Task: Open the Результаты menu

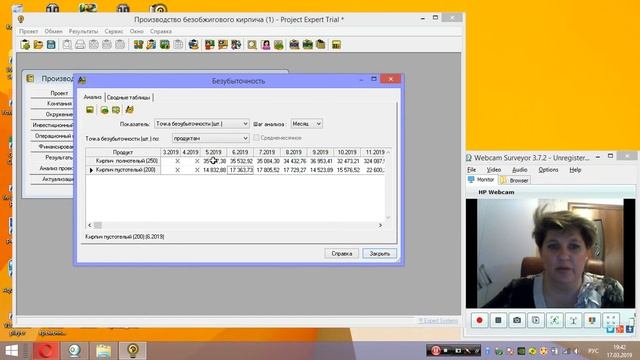Action: click(x=83, y=31)
